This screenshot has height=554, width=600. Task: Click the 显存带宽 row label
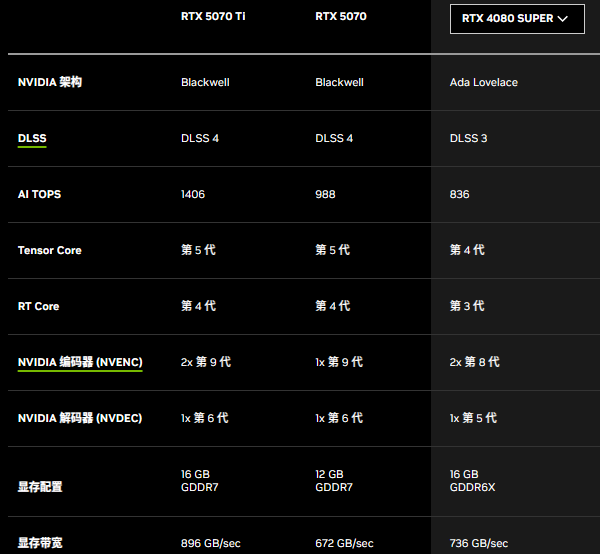coord(40,543)
